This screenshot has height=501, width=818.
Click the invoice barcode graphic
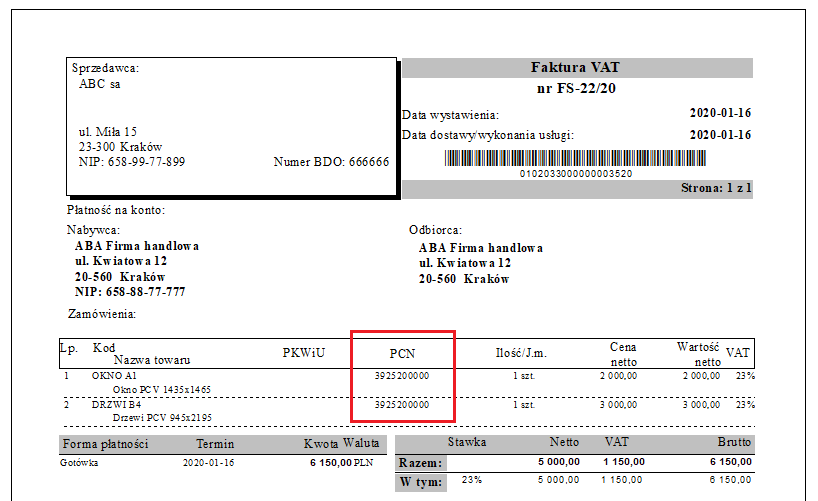pyautogui.click(x=575, y=158)
